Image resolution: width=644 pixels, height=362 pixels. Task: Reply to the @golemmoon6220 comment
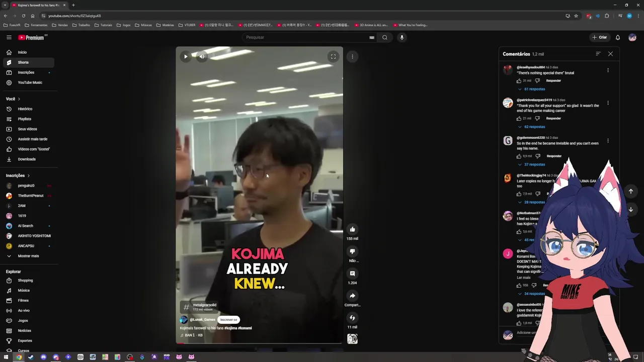pyautogui.click(x=554, y=156)
